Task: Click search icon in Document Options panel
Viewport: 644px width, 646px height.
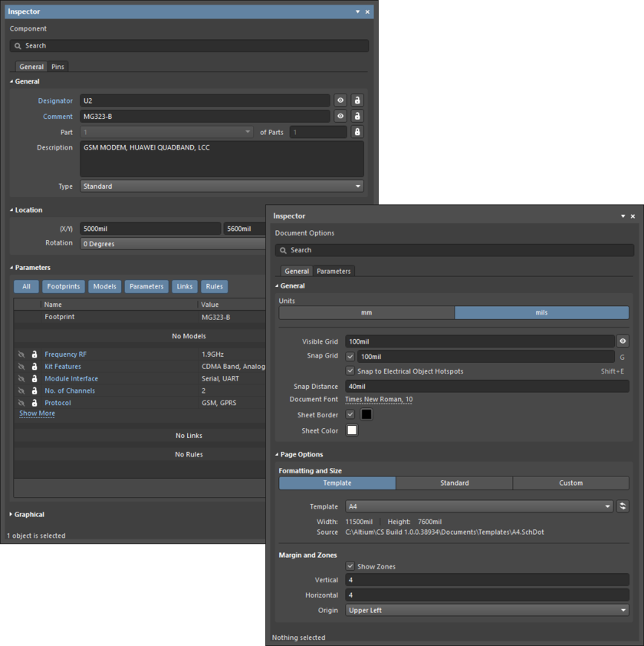Action: (x=283, y=250)
